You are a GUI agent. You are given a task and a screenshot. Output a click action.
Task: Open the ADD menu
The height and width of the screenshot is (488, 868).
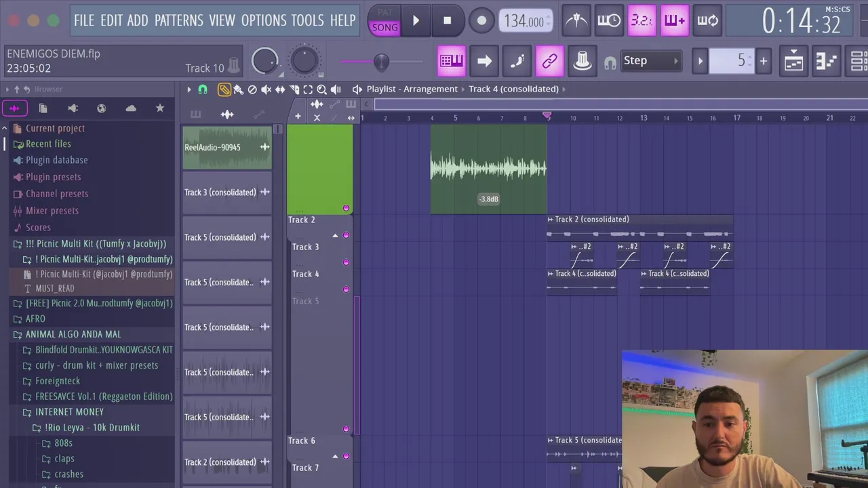point(138,21)
